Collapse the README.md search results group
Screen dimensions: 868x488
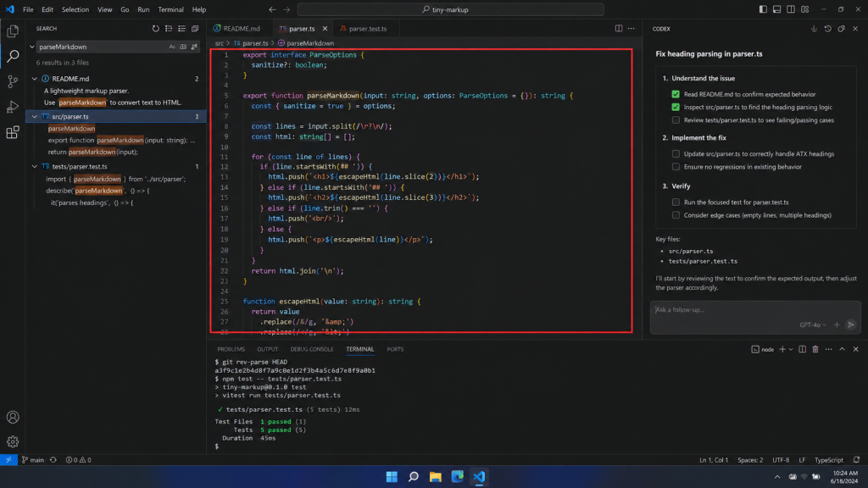[34, 79]
